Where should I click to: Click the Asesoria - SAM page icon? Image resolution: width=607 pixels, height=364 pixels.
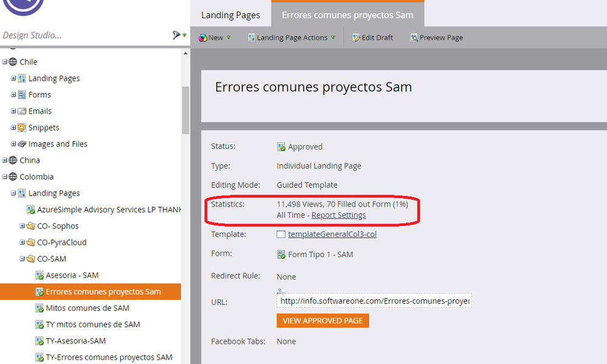(39, 275)
